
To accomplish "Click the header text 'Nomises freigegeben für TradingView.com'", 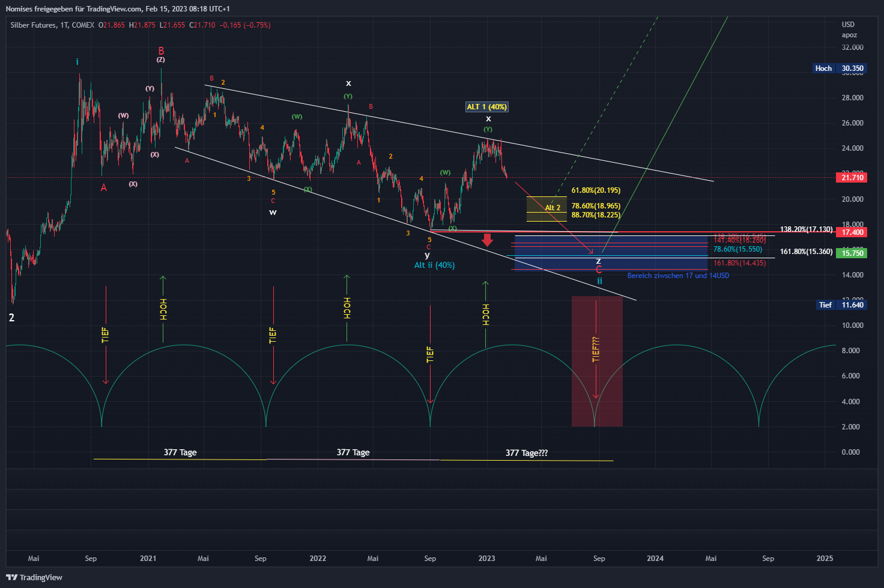I will tap(74, 9).
